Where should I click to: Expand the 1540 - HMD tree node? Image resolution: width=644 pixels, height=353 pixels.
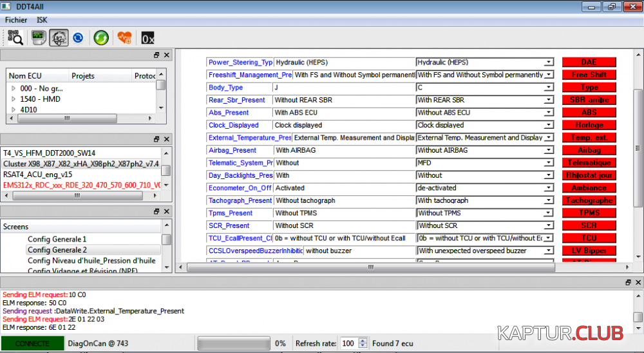[14, 99]
